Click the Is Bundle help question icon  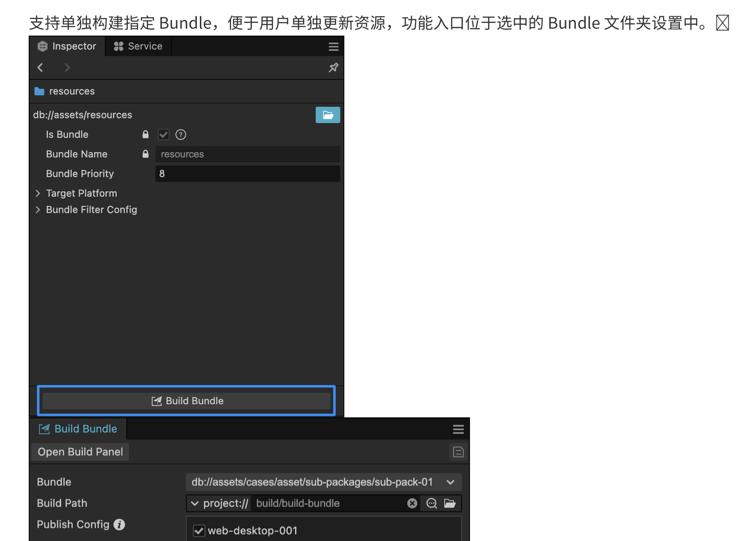(x=181, y=135)
